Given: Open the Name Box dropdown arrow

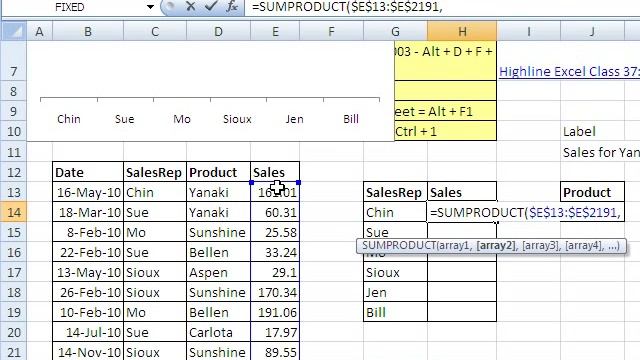Looking at the screenshot, I should tap(150, 7).
